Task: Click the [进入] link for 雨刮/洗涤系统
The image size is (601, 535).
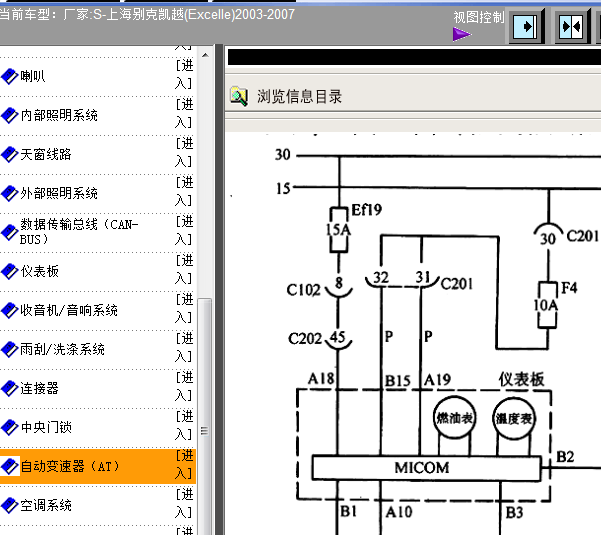Action: [184, 348]
